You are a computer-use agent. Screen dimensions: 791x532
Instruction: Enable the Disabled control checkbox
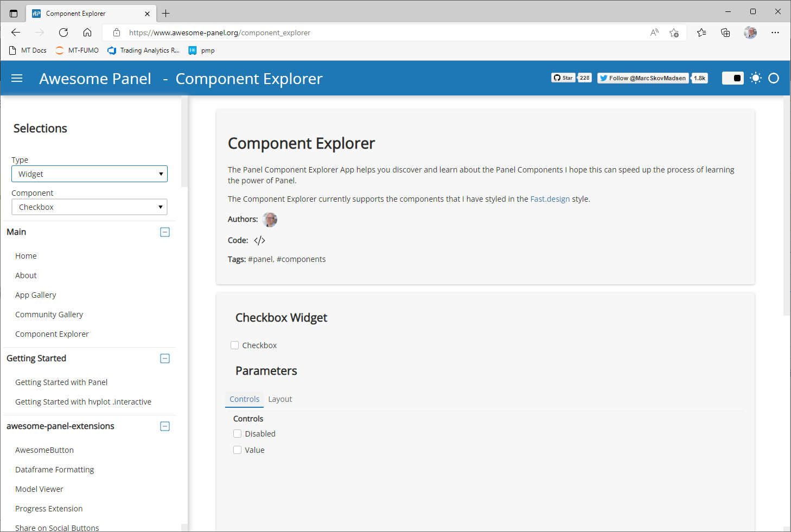tap(237, 433)
